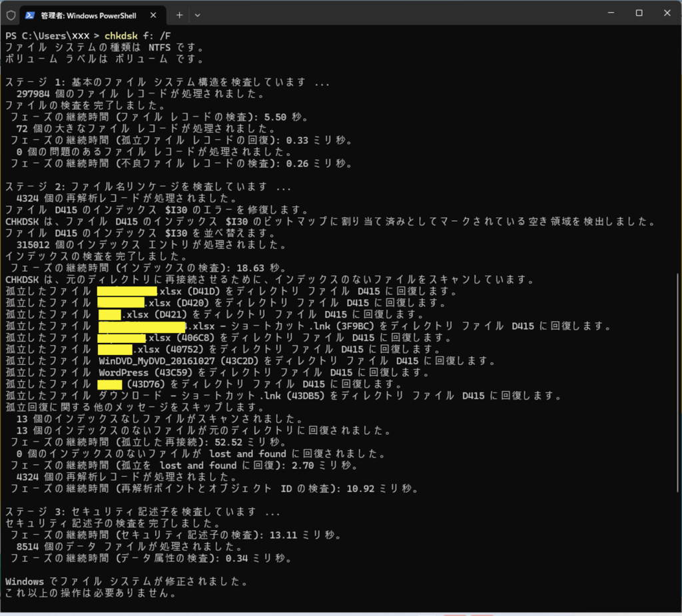Click the PowerShell icon on the tab
Image resolution: width=682 pixels, height=616 pixels.
click(x=31, y=14)
